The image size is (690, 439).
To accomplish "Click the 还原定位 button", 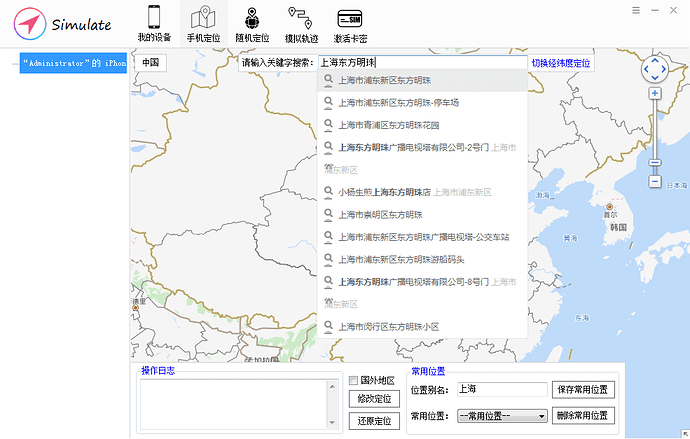I will tap(370, 420).
